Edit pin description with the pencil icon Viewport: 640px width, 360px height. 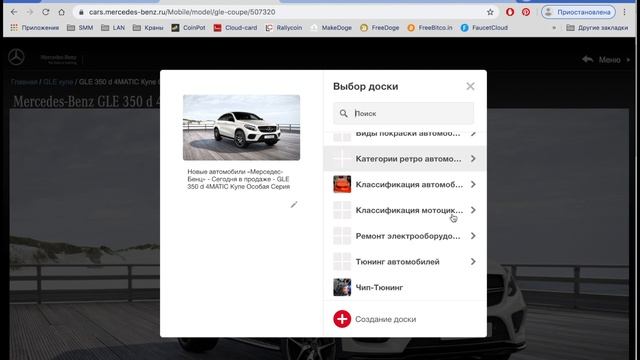[294, 204]
